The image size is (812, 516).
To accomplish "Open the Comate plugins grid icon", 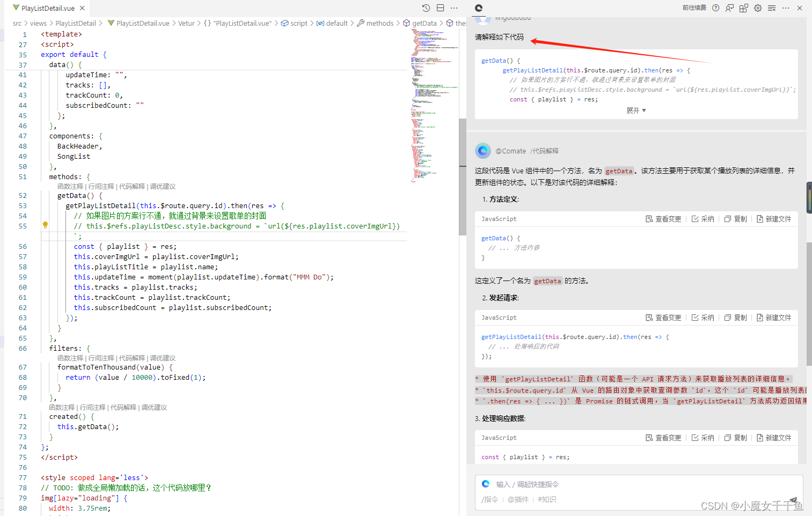I will click(743, 8).
